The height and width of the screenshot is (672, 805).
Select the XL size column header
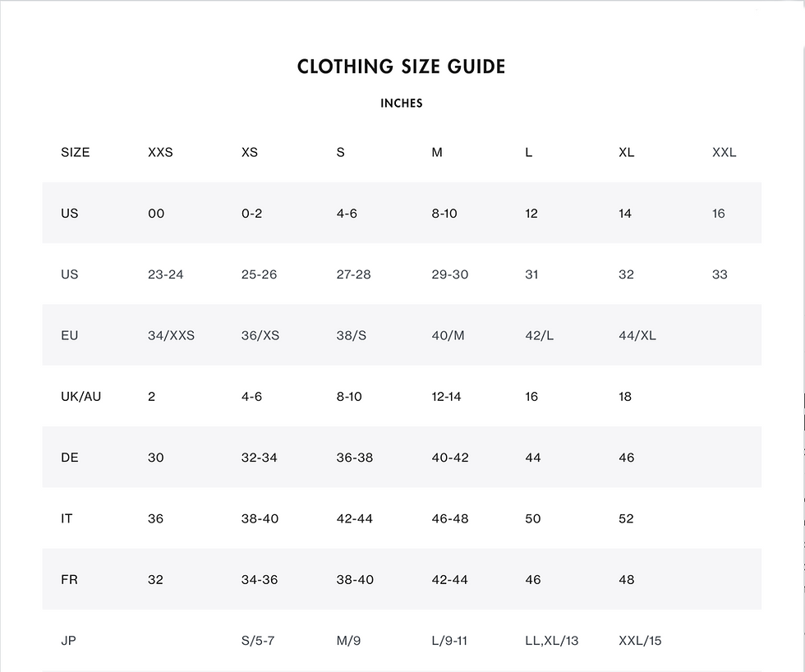626,153
